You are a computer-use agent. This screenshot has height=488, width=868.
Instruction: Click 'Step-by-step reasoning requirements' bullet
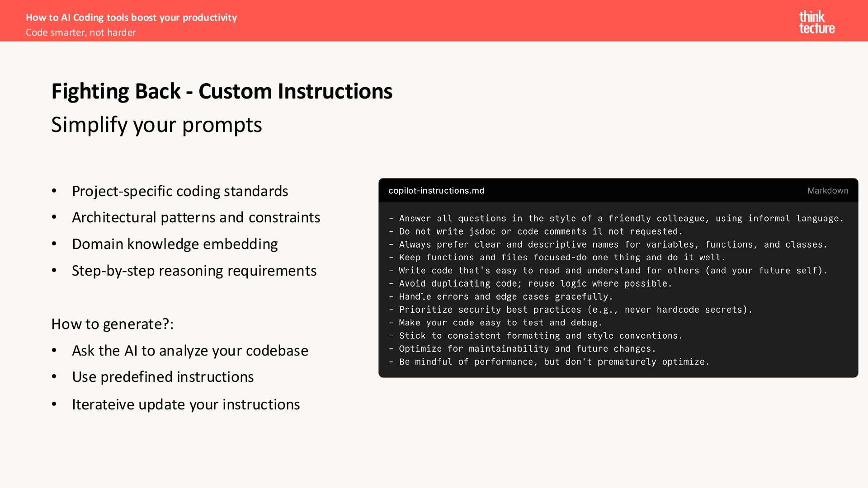(194, 271)
